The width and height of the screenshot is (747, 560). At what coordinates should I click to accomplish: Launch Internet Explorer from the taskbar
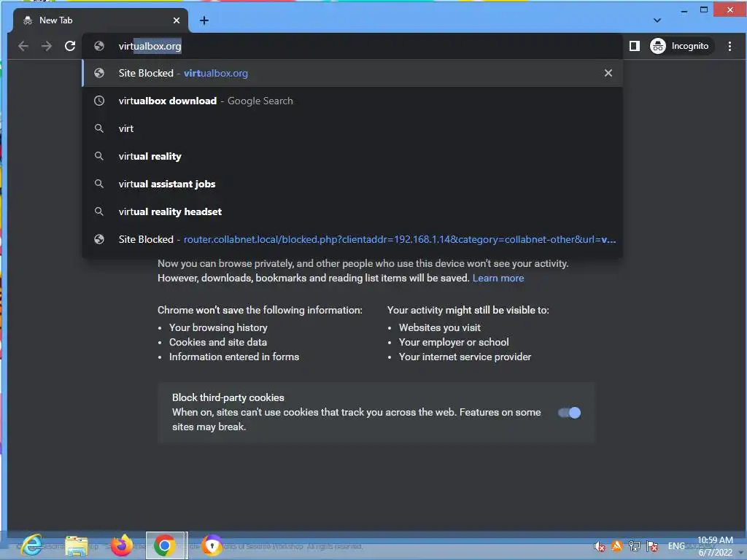tap(31, 545)
